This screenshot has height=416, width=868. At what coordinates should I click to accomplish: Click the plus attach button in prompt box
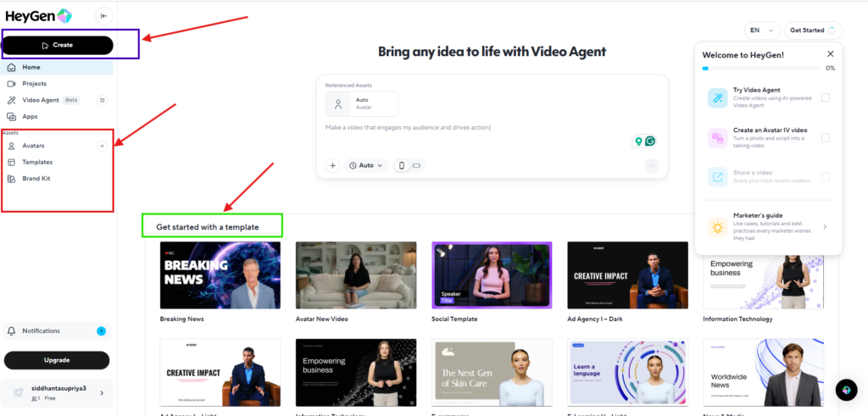click(x=333, y=165)
